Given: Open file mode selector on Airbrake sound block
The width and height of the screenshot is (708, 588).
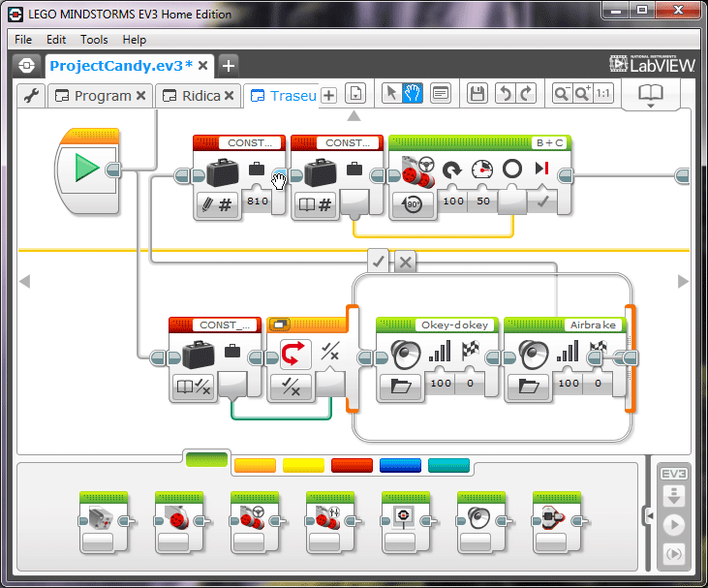Looking at the screenshot, I should 528,387.
